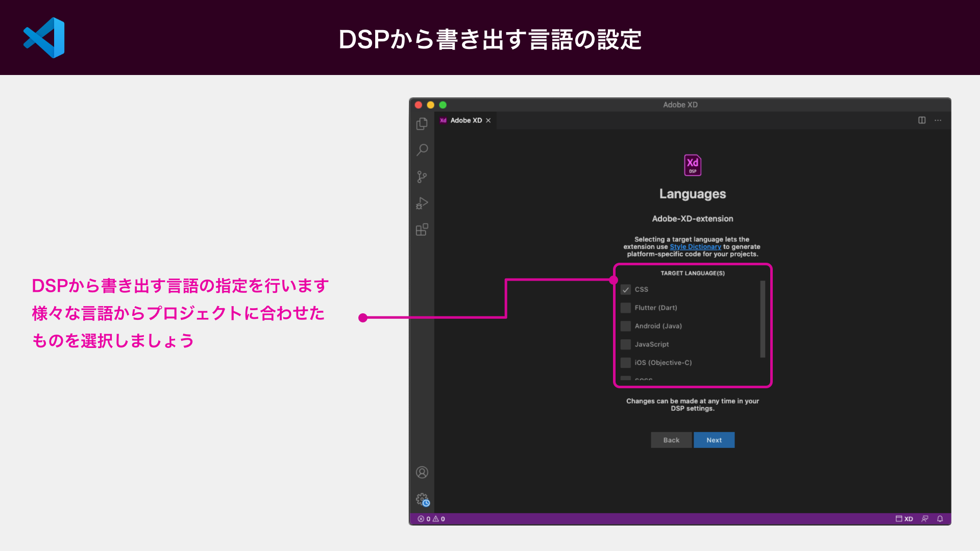Open Extensions view icon

(x=422, y=230)
